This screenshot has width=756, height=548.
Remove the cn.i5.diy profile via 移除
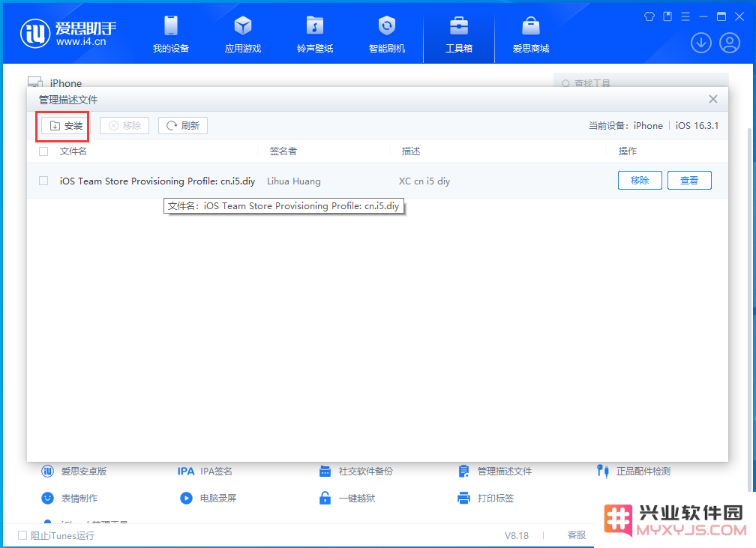pos(640,180)
